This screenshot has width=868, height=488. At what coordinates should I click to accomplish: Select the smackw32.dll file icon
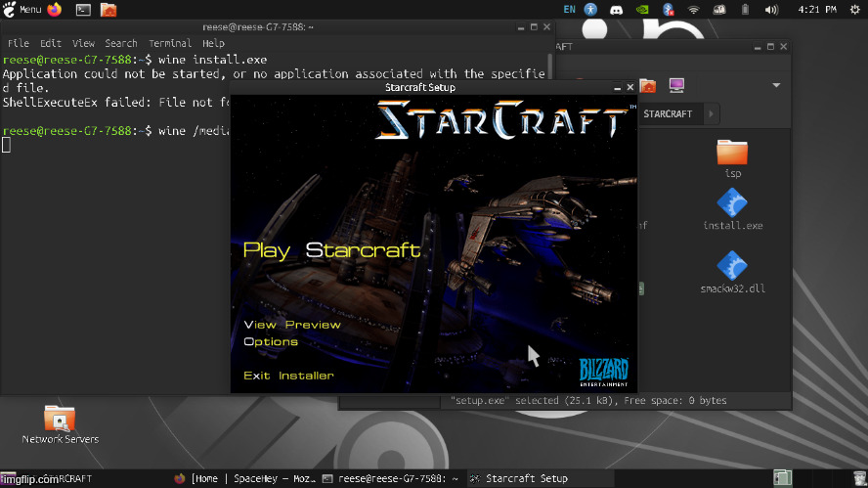tap(732, 272)
